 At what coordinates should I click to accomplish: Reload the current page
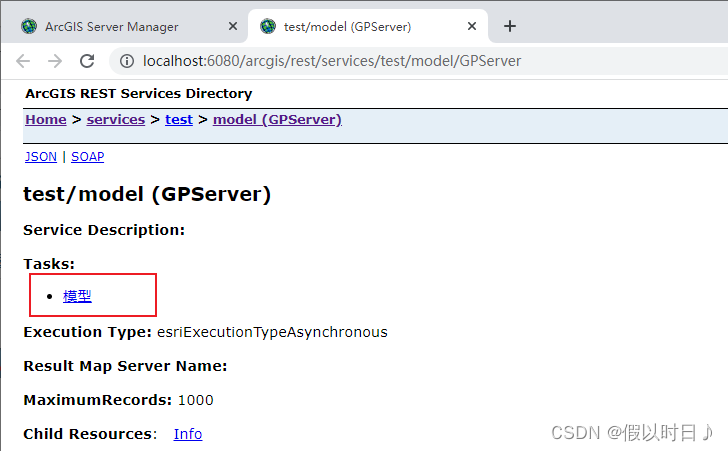pyautogui.click(x=87, y=61)
